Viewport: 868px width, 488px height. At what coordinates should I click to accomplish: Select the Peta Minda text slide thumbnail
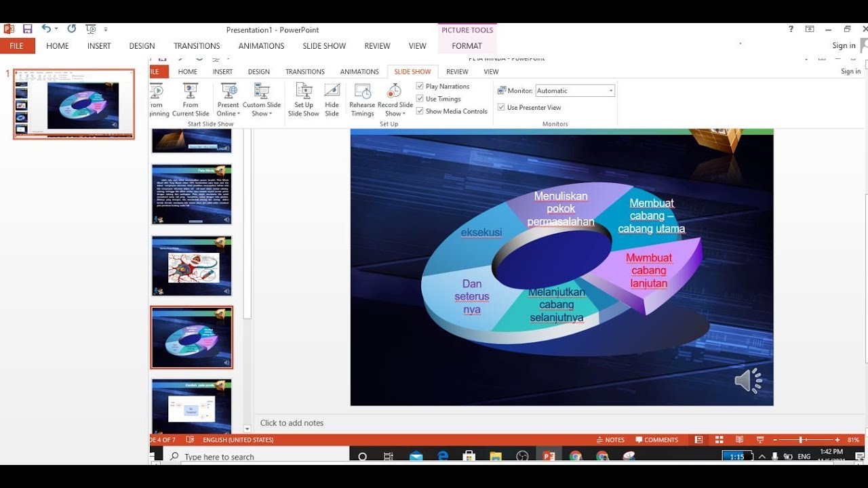pyautogui.click(x=192, y=195)
